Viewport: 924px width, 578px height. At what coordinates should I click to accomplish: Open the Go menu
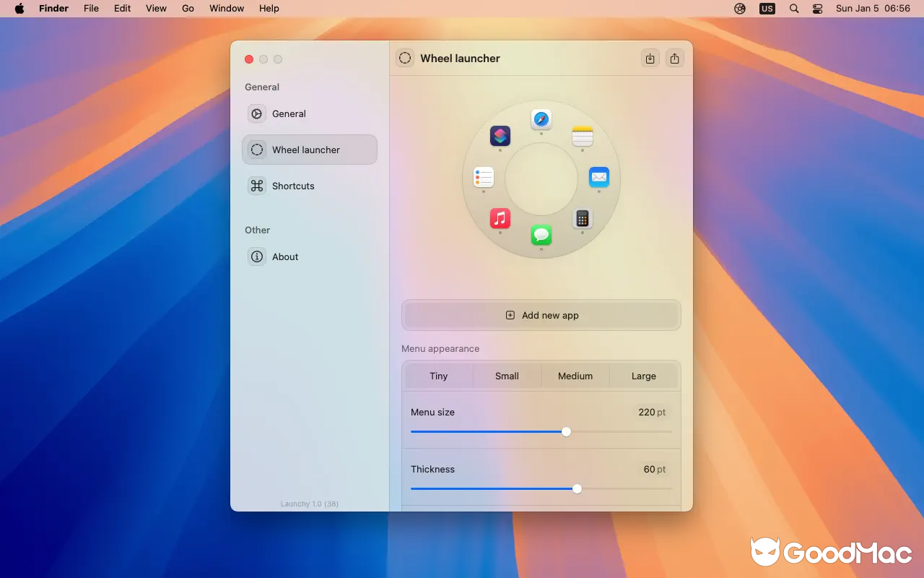[188, 9]
